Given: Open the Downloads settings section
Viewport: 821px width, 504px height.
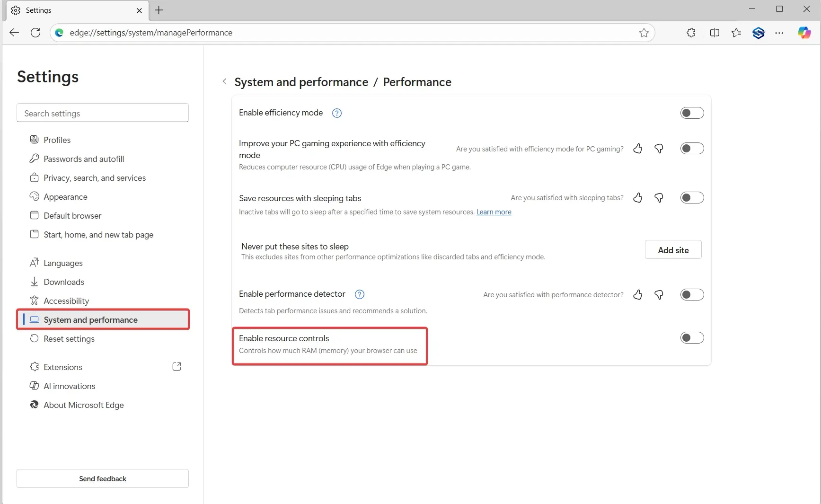Looking at the screenshot, I should click(63, 282).
